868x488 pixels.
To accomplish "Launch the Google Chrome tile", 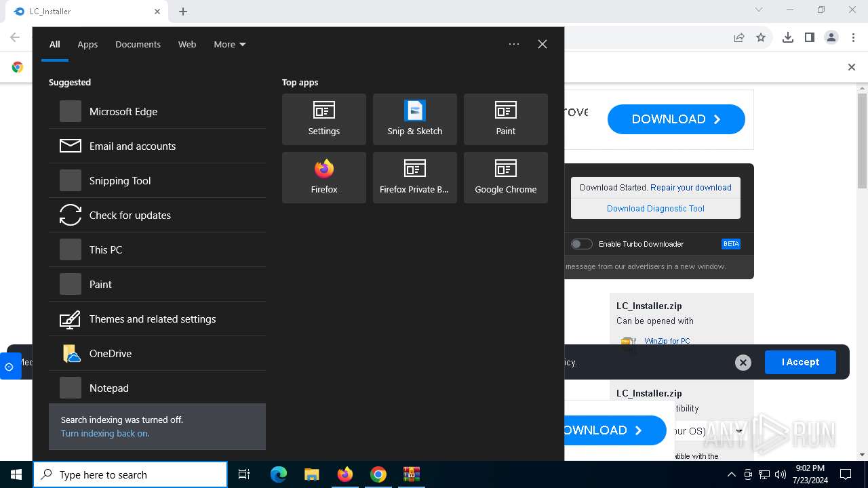I will 506,178.
